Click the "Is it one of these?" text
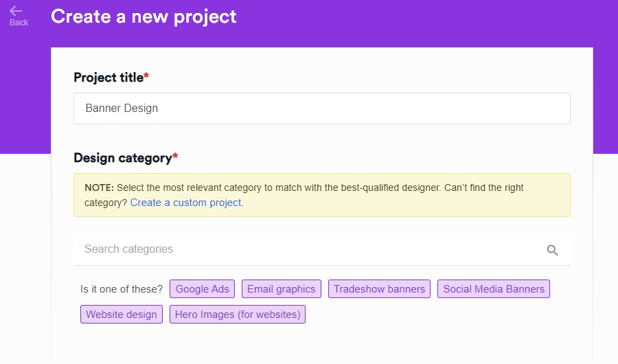The image size is (618, 364). coord(122,289)
